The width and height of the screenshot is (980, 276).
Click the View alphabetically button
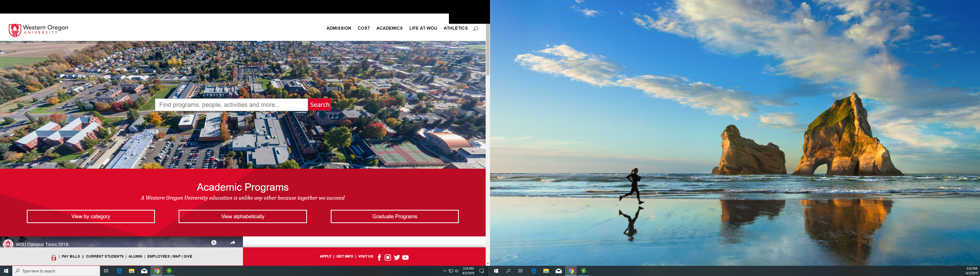[243, 216]
